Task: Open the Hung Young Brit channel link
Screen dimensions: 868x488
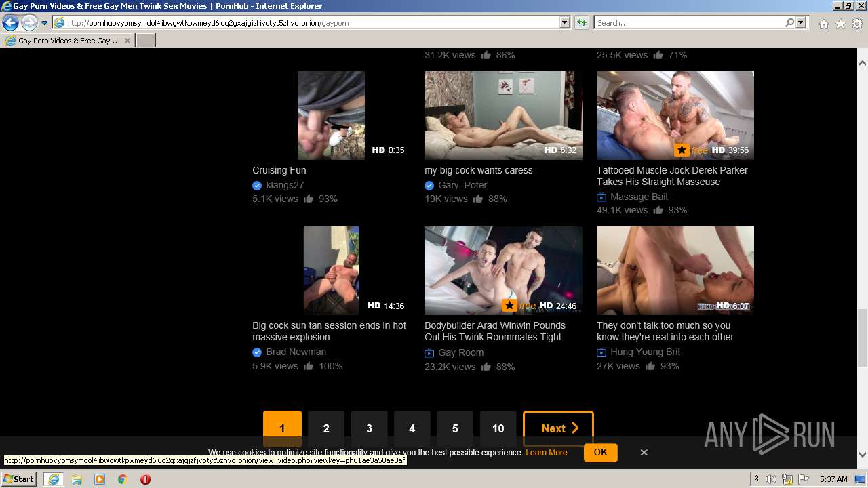Action: point(645,352)
